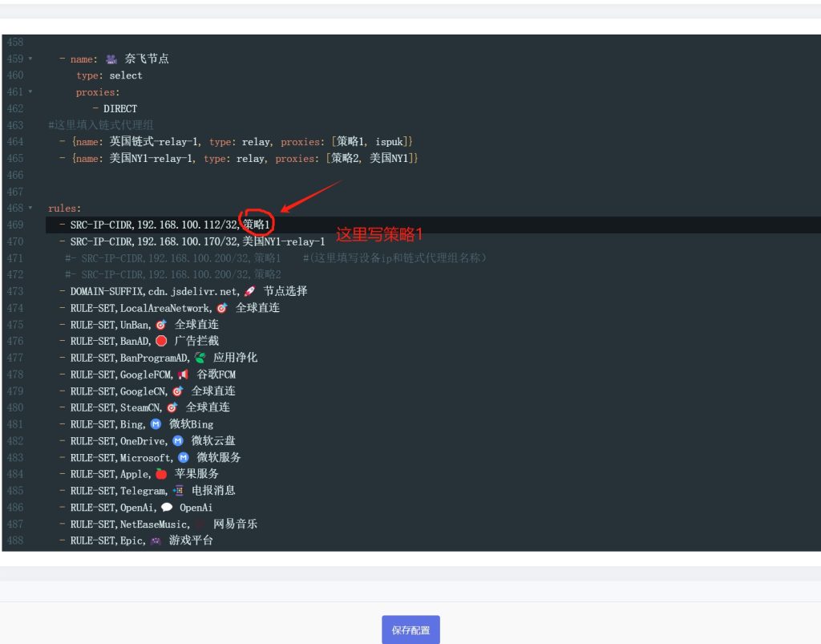Screen dimensions: 821x644
Task: Click the blue M icon before 微软云盘
Action: [x=178, y=440]
